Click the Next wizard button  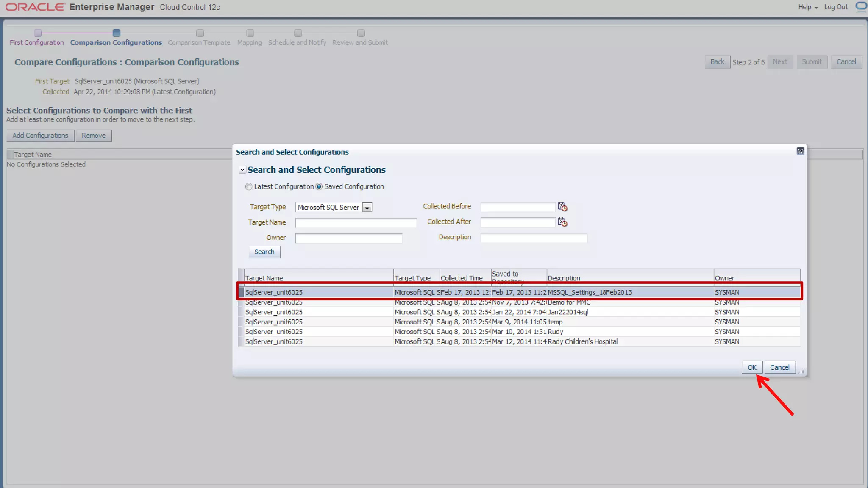tap(780, 62)
